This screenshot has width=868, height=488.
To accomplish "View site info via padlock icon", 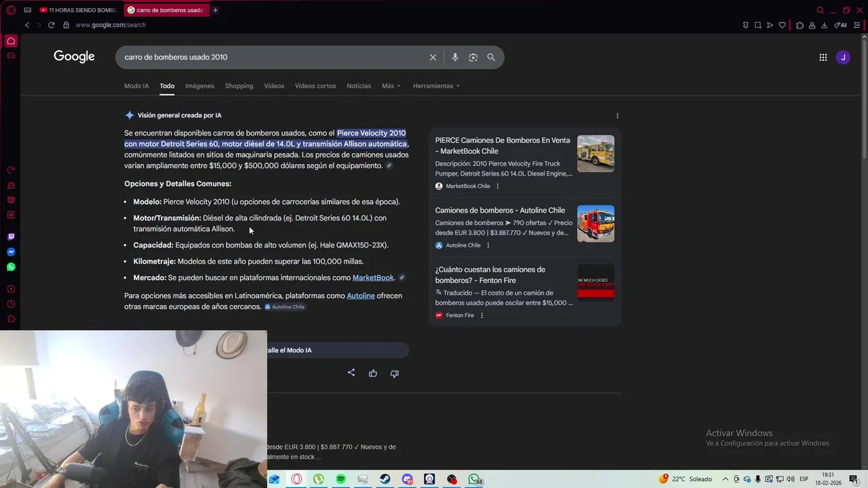I will (x=66, y=25).
